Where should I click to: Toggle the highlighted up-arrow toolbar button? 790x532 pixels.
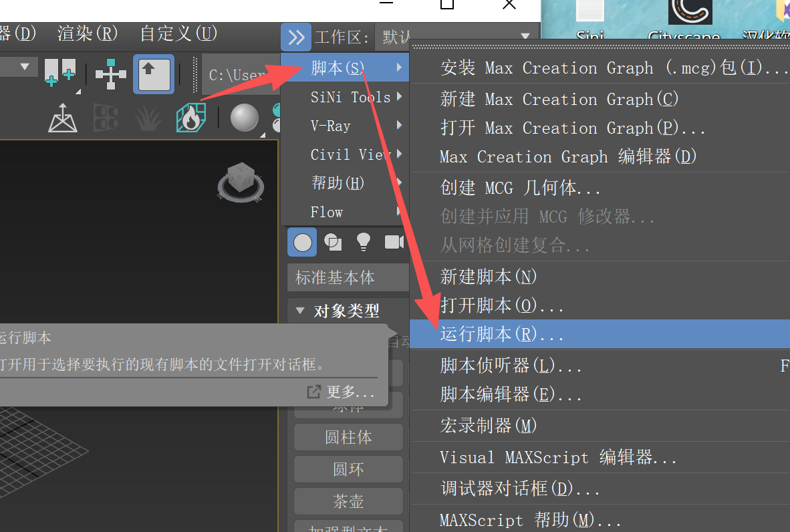click(x=154, y=74)
